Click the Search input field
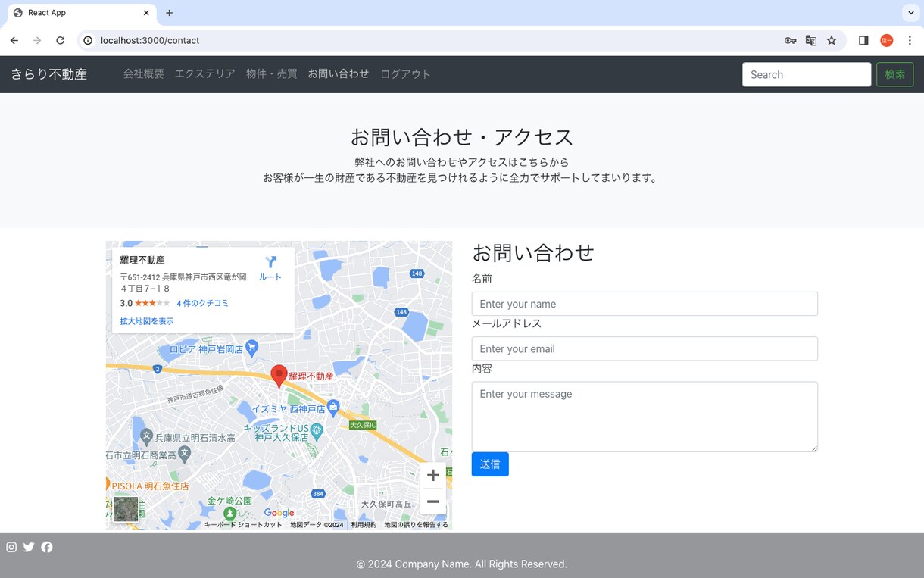The image size is (924, 578). [x=807, y=74]
